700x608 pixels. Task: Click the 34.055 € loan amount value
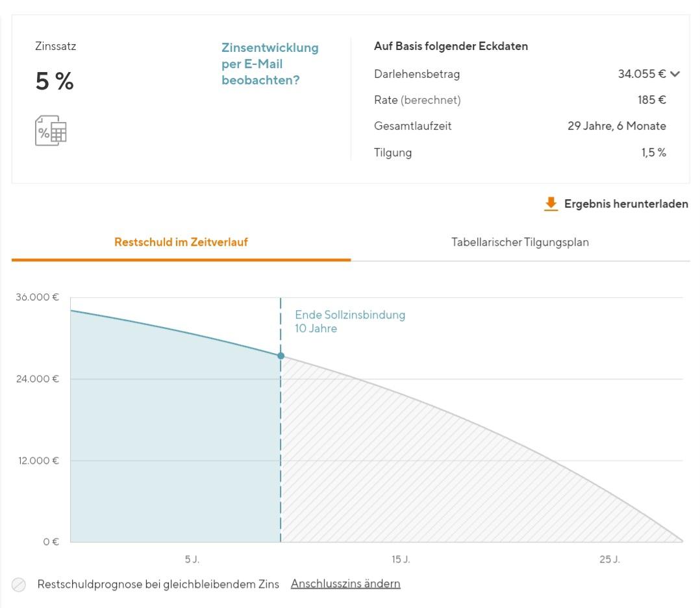tap(641, 74)
